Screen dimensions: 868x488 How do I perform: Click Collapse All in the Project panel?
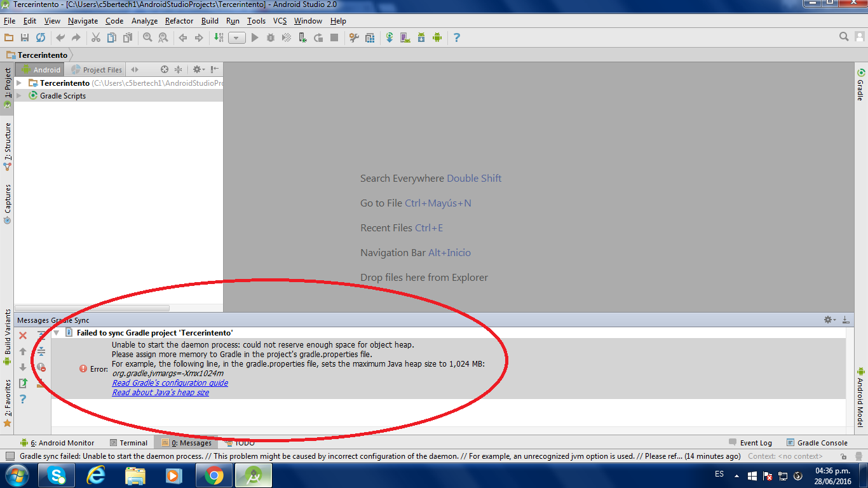[x=179, y=70]
